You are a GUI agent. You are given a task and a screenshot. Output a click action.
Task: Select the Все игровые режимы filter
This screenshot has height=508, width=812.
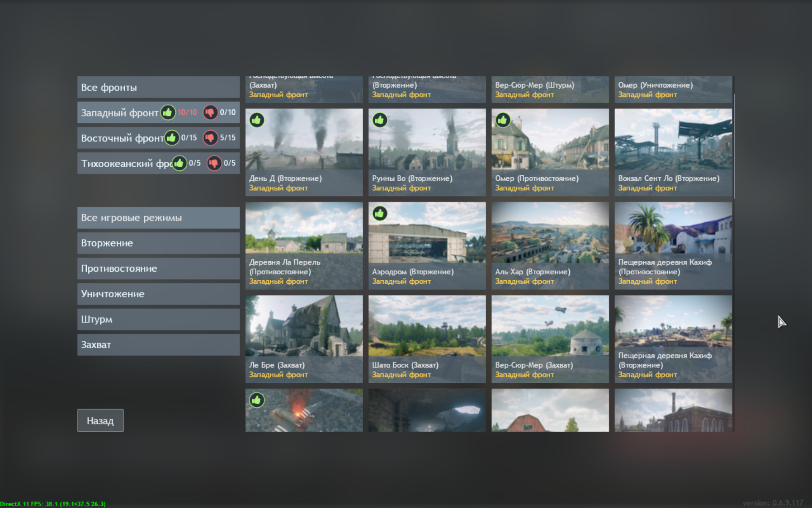pos(158,218)
